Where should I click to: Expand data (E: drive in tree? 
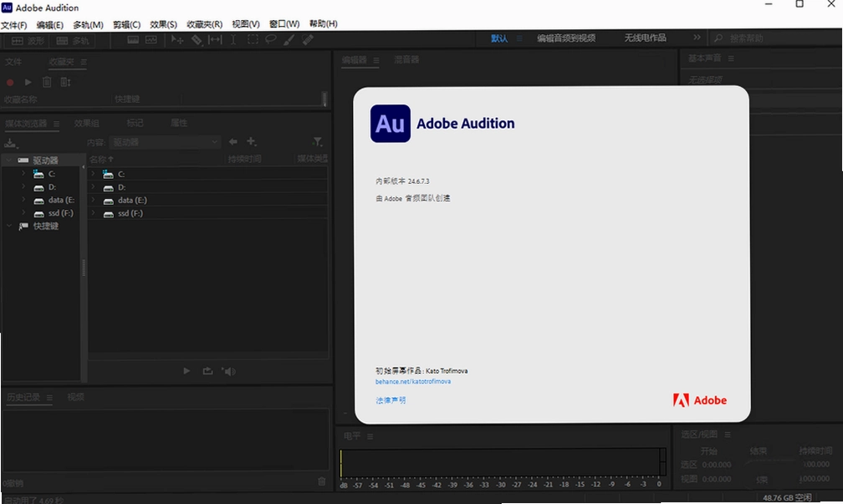(x=23, y=199)
